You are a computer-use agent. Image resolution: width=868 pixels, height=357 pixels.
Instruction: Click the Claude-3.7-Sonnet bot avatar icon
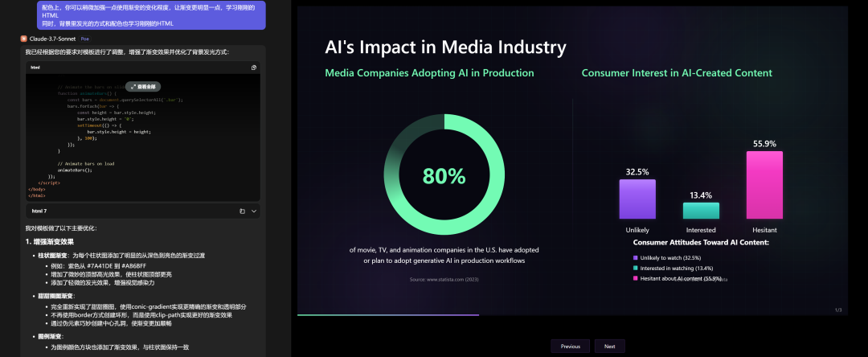pyautogui.click(x=24, y=39)
